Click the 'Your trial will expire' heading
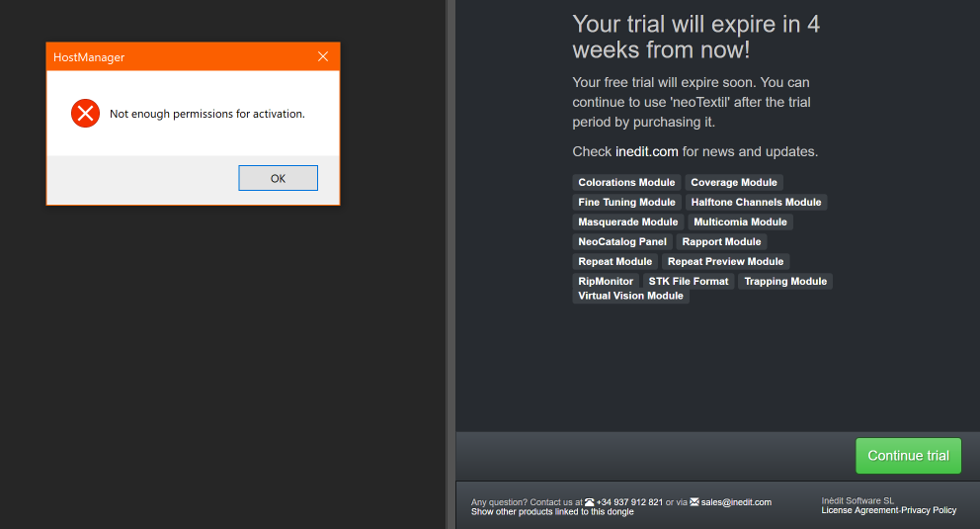980x529 pixels. (x=696, y=37)
